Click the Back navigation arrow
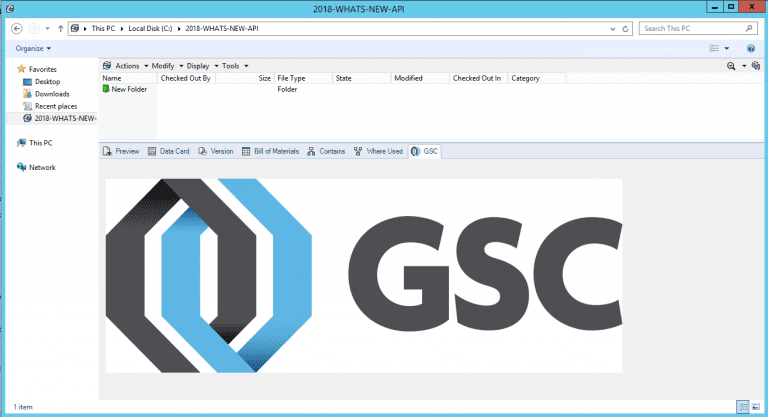This screenshot has width=768, height=417. coord(17,28)
